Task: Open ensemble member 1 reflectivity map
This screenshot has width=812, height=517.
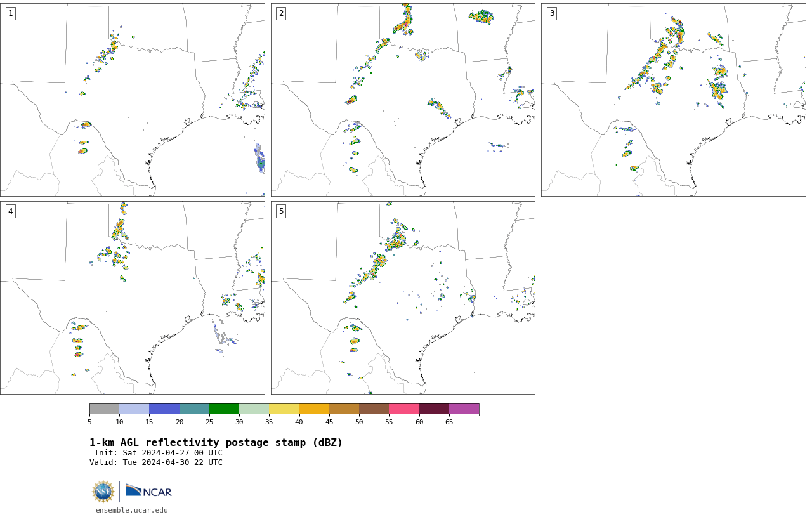Action: coord(133,100)
